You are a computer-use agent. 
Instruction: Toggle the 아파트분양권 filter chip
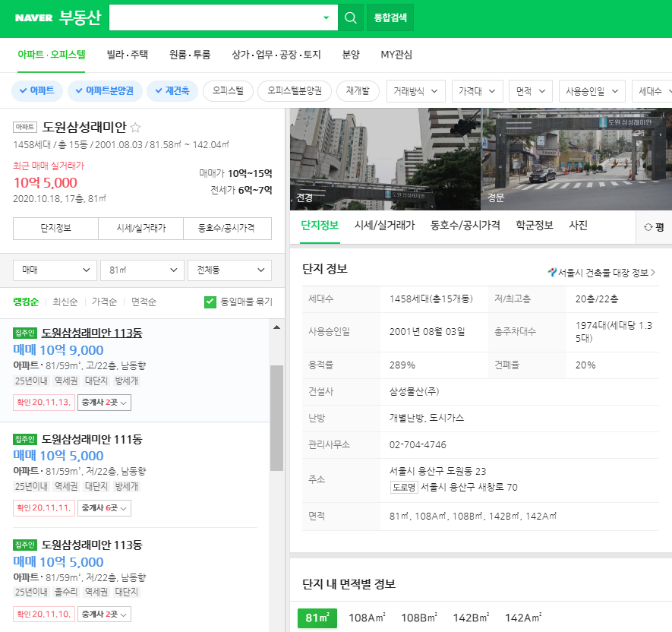coord(105,91)
